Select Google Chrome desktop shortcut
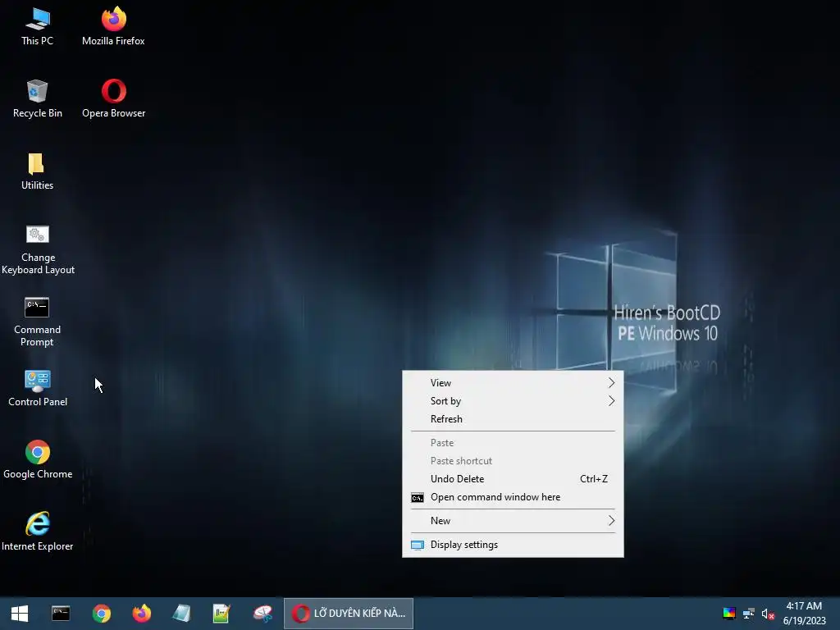 [38, 460]
